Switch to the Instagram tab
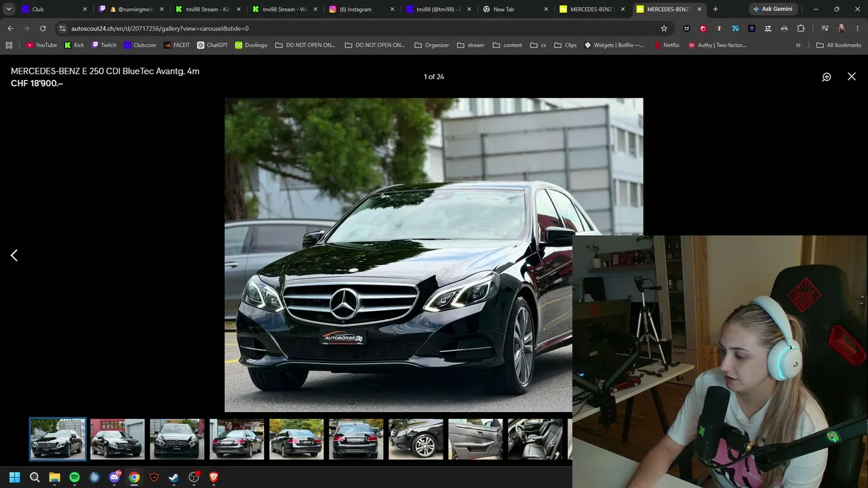This screenshot has height=488, width=868. point(362,9)
